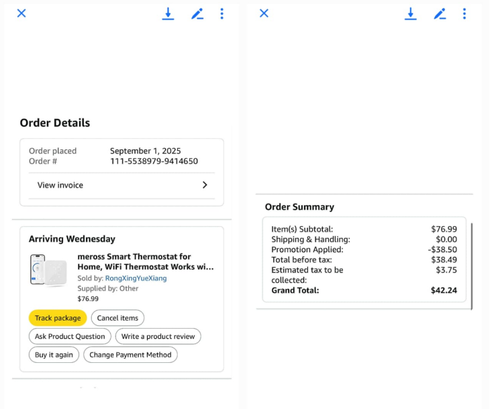This screenshot has width=500, height=409.
Task: Select Shipping & Handling $0.00 value
Action: [446, 239]
